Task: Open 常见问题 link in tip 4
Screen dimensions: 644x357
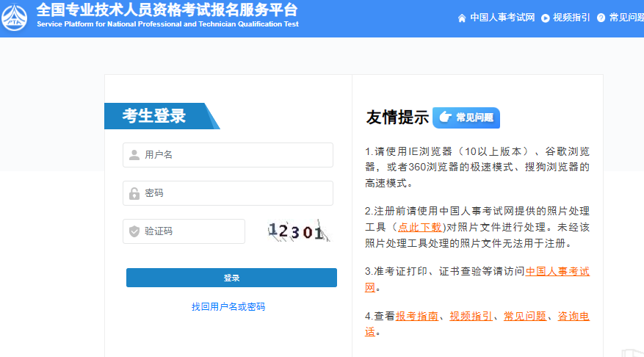Action: pos(525,316)
